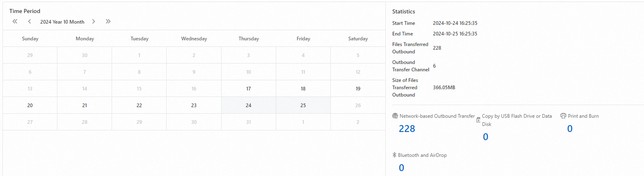Go to previous year with double-left arrow
The image size is (644, 176).
click(x=15, y=22)
